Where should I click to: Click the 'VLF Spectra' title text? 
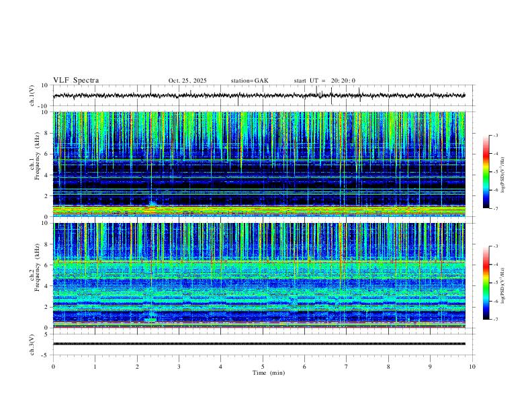click(x=76, y=81)
